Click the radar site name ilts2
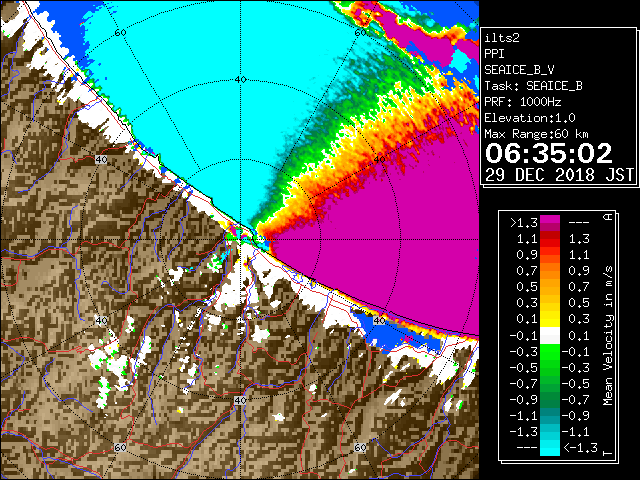 (x=502, y=38)
